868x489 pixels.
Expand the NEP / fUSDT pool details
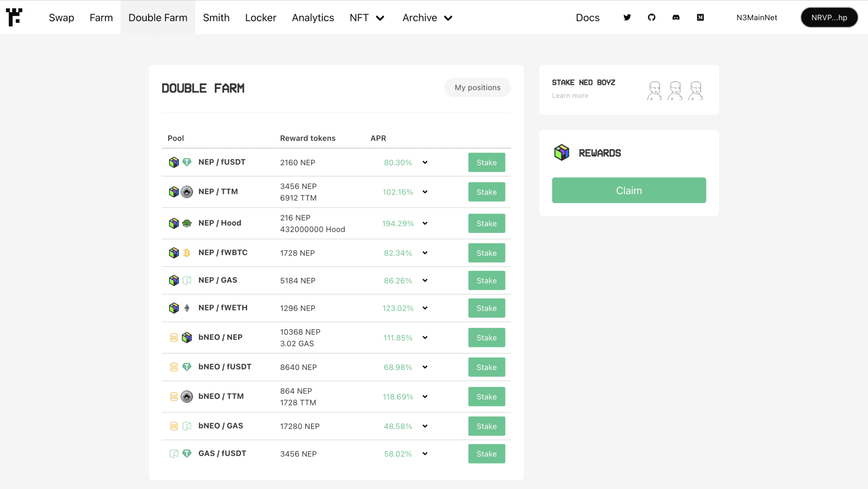click(425, 162)
